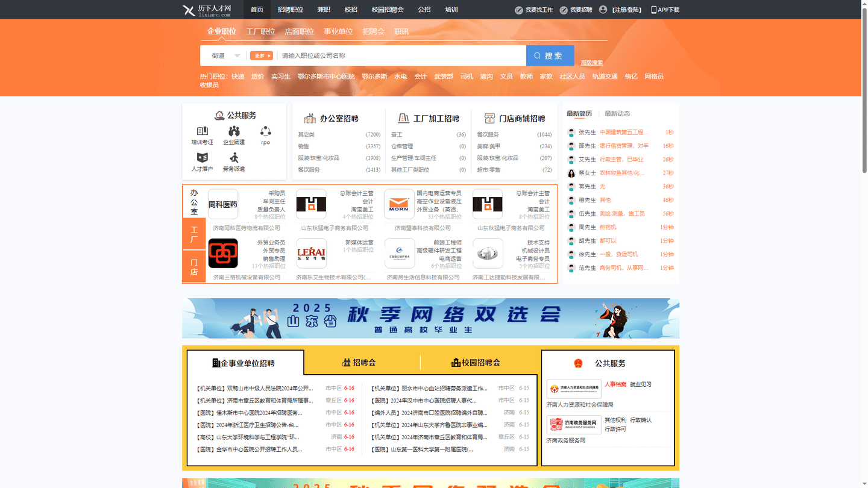Open the 餐饮服务 store category with 1044
Screen dimensions: 868x488
point(488,134)
